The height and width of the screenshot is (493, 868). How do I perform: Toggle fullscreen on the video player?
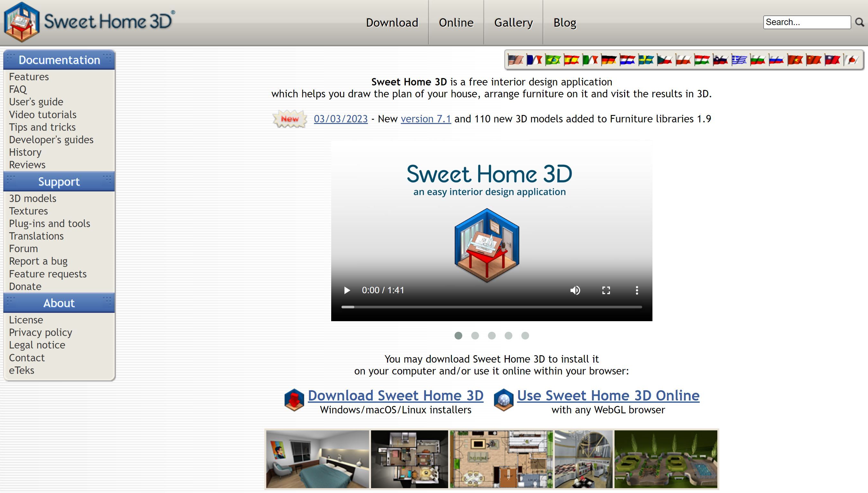(606, 290)
